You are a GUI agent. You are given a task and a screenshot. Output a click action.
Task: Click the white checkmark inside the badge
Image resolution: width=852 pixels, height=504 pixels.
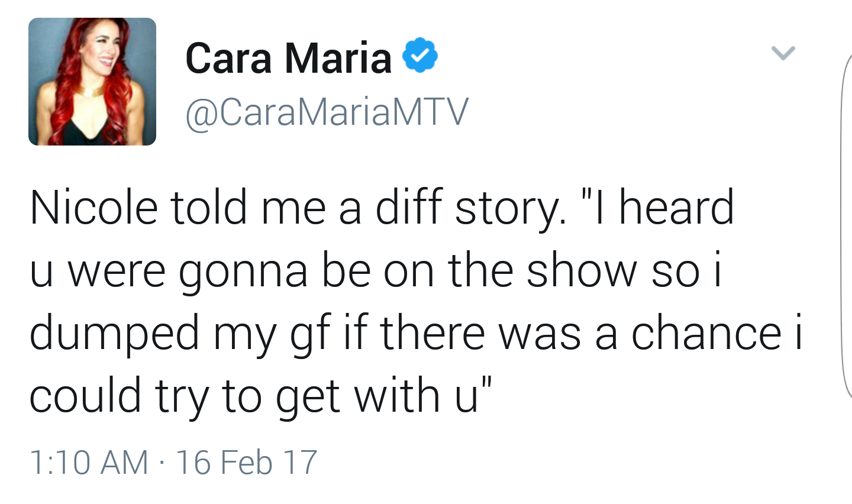(420, 55)
